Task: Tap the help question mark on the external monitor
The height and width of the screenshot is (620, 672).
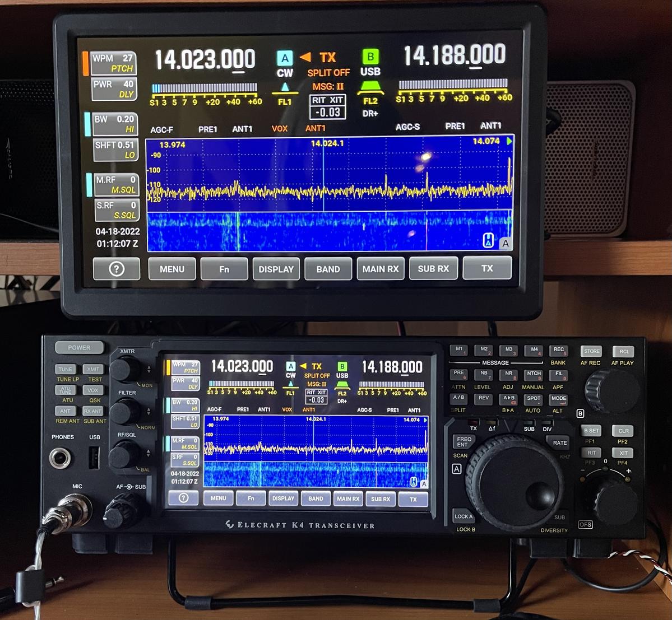Action: tap(116, 269)
